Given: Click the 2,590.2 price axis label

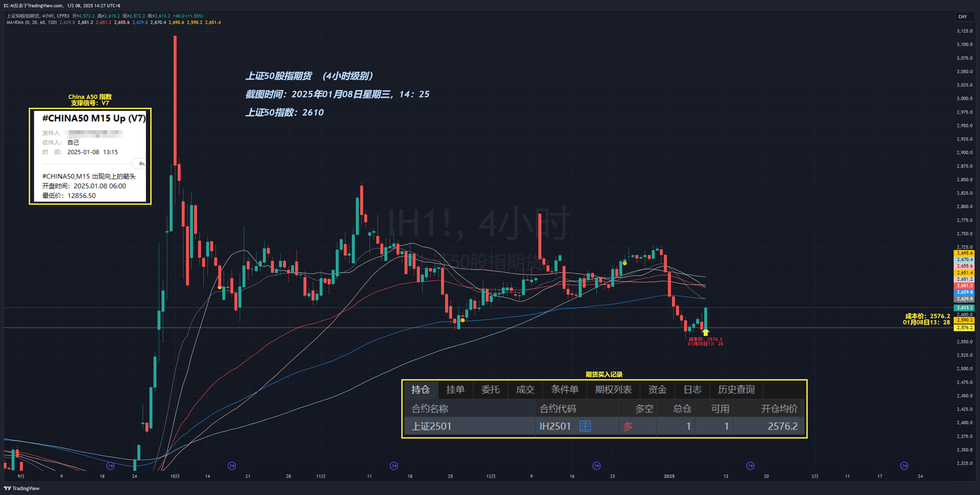Looking at the screenshot, I should [x=964, y=320].
